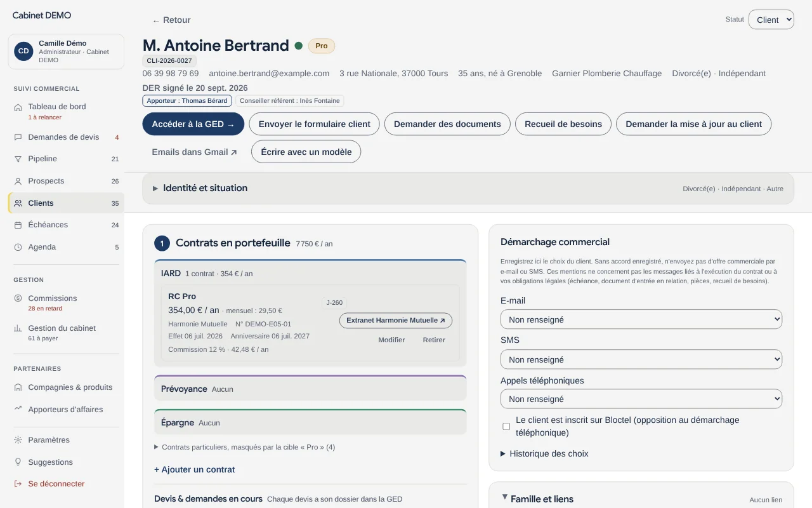
Task: Click the Échéances calendar icon
Action: click(x=18, y=225)
